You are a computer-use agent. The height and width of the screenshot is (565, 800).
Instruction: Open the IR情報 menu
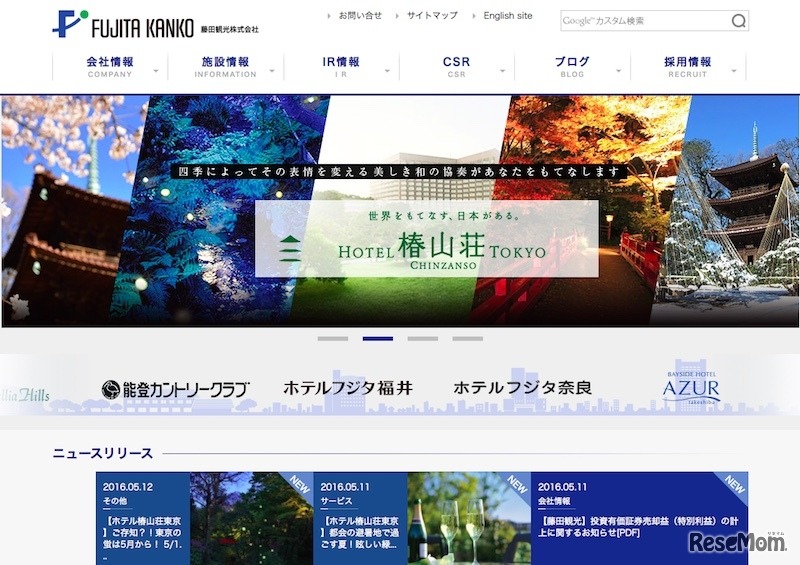pos(341,66)
